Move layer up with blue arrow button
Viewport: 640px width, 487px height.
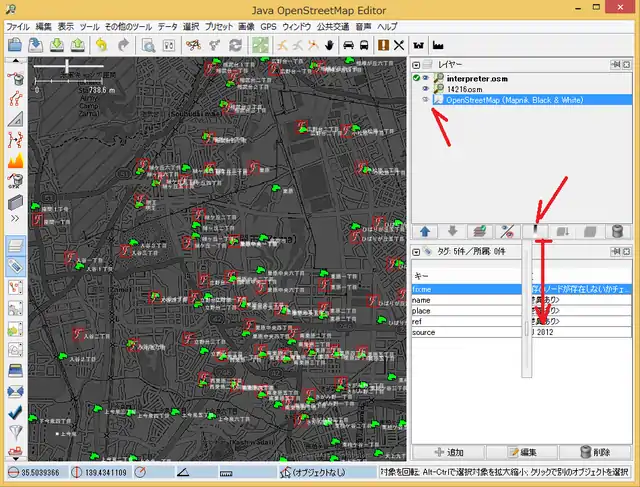[x=425, y=232]
